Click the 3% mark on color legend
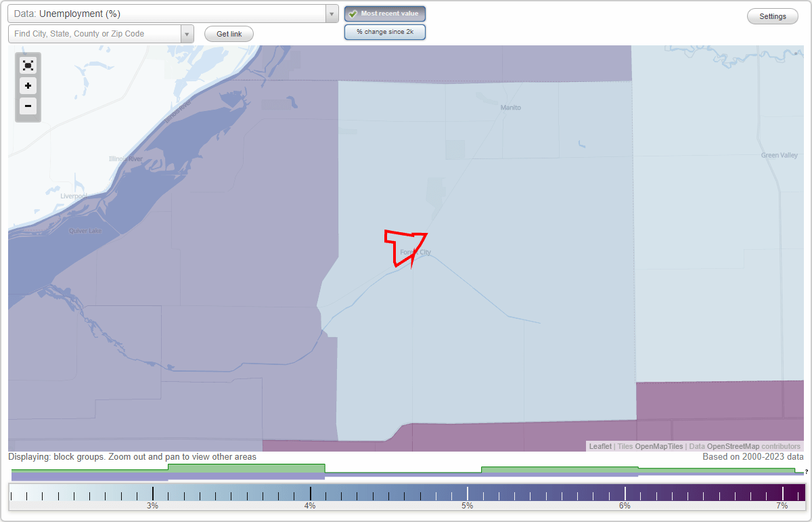The image size is (812, 522). pyautogui.click(x=153, y=505)
